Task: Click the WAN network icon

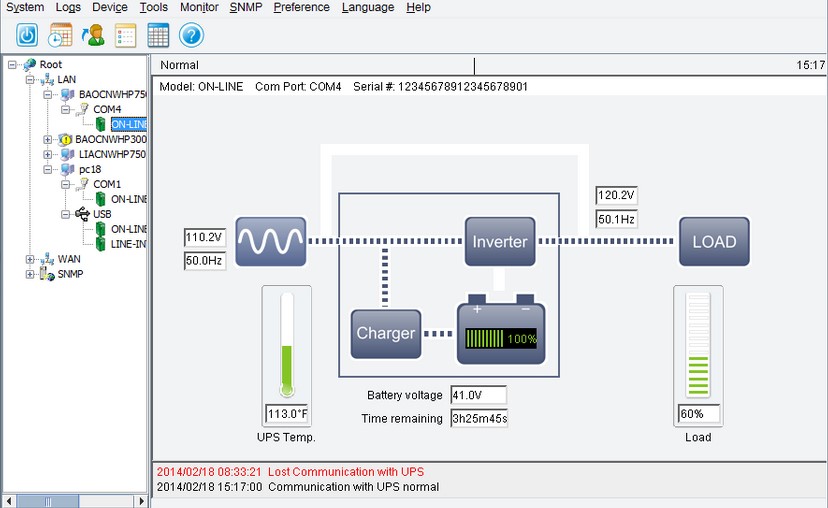Action: point(48,259)
